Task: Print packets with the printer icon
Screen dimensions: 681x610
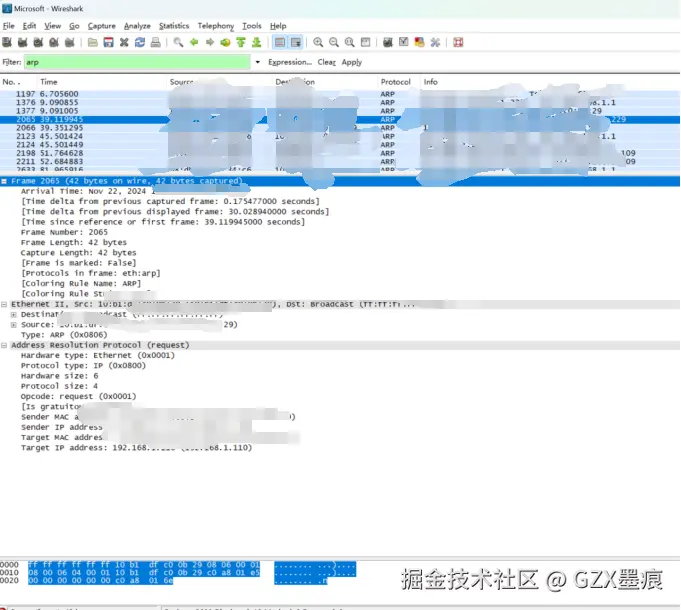Action: (155, 42)
